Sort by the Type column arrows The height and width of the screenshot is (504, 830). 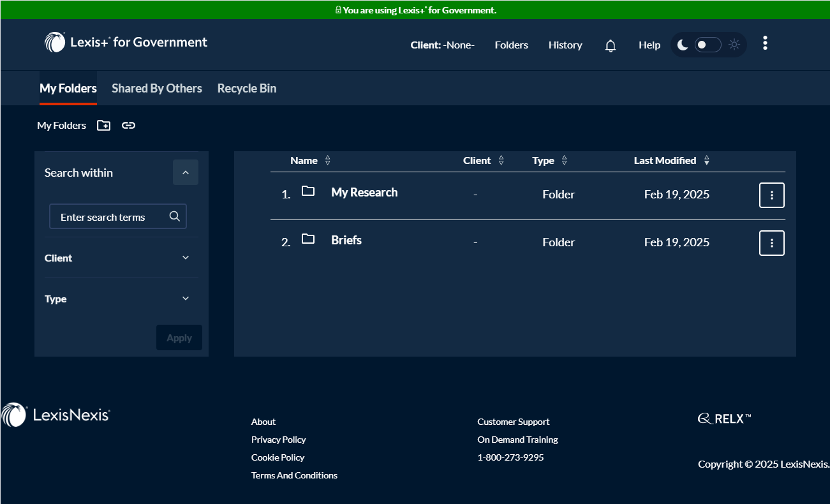coord(565,161)
